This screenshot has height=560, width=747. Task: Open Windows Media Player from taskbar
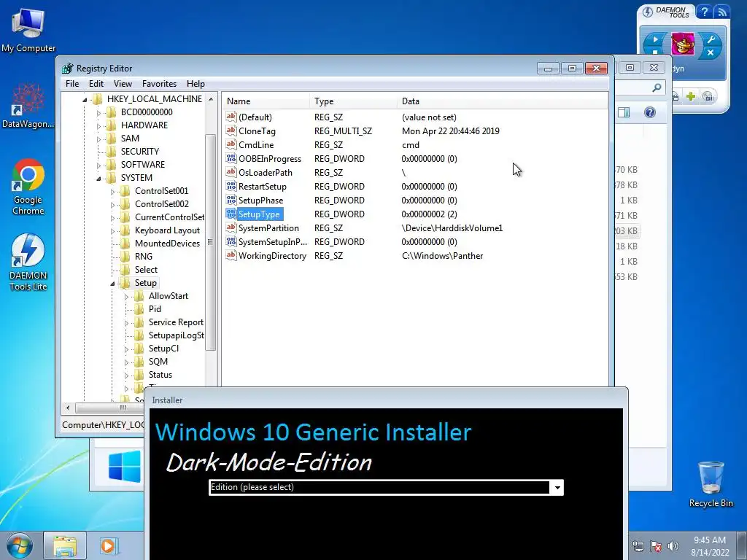point(108,545)
